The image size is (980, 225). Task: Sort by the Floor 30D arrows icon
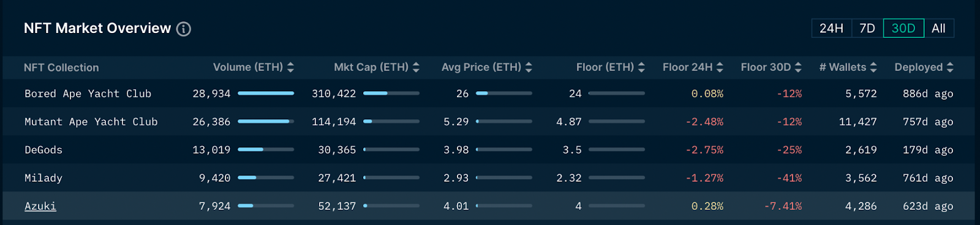coord(798,67)
